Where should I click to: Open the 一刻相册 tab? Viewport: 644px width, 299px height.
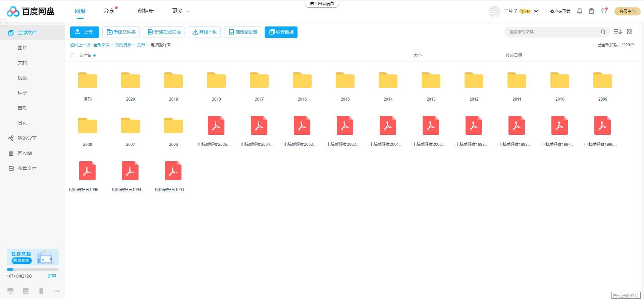(x=143, y=11)
